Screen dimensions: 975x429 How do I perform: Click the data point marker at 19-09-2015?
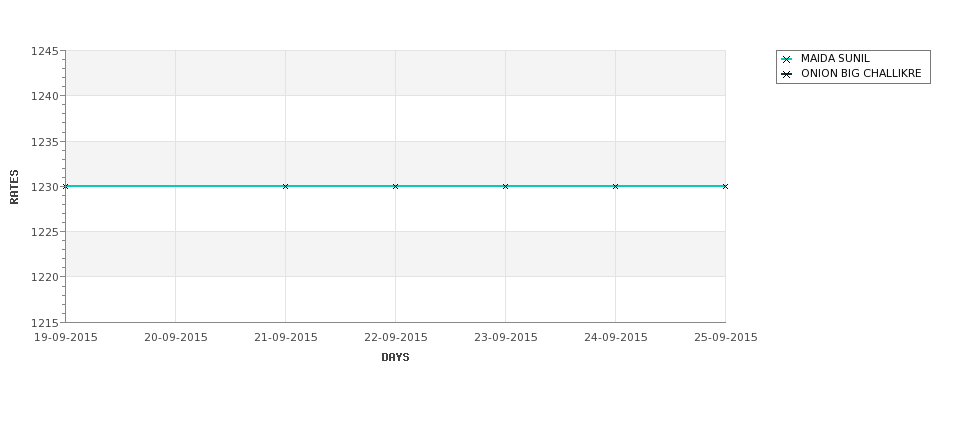click(66, 186)
